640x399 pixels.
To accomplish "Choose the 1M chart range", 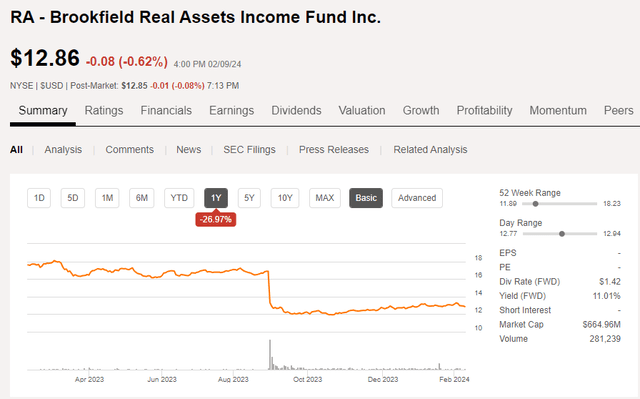I will pos(107,198).
